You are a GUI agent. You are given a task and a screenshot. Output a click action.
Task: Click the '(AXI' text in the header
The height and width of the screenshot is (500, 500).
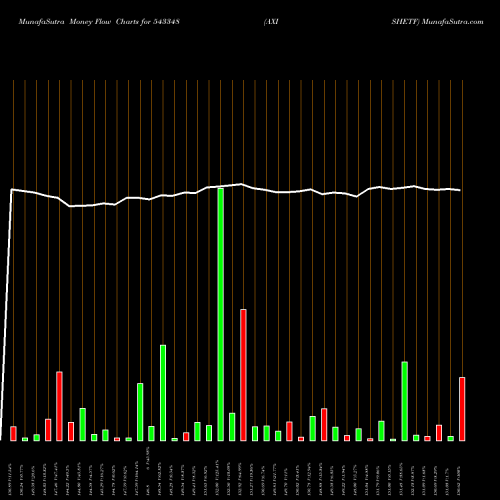tap(271, 22)
